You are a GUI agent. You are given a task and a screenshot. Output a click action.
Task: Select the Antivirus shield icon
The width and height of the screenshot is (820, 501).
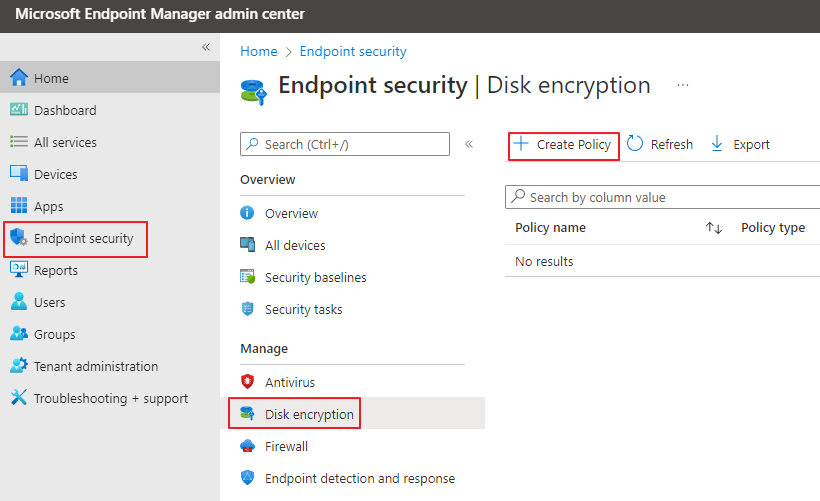point(248,382)
